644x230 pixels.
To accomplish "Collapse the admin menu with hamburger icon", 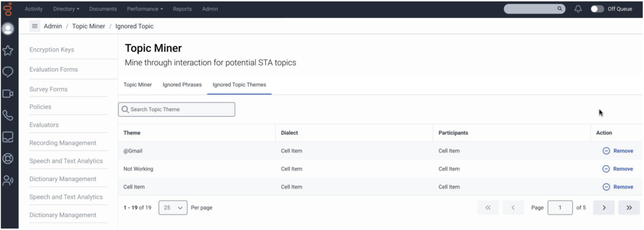I will 35,26.
